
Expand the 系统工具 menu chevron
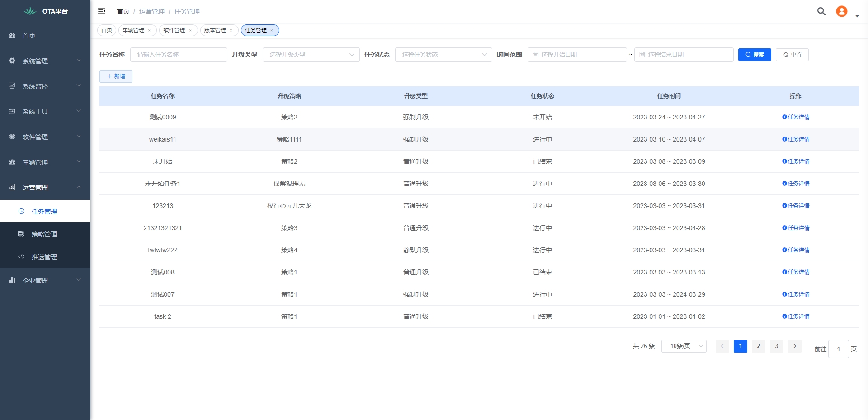(x=79, y=111)
